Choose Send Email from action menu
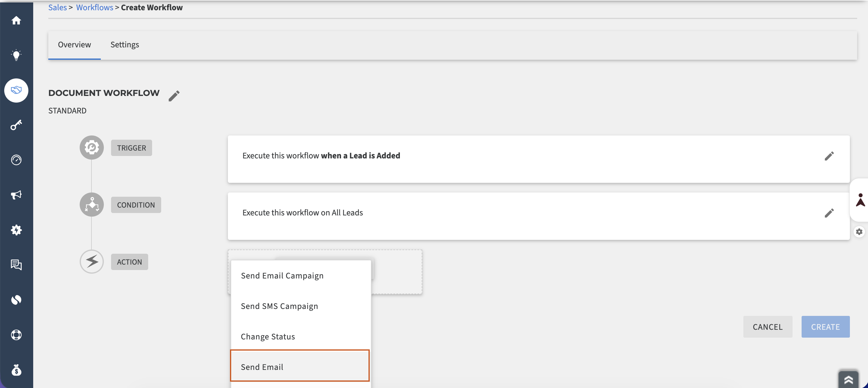 tap(300, 366)
